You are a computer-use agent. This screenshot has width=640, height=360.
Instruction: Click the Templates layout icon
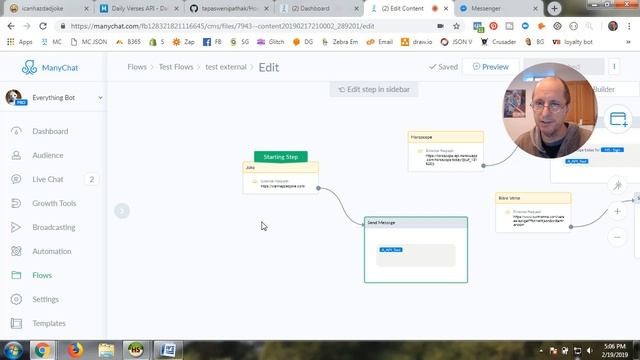(16, 323)
